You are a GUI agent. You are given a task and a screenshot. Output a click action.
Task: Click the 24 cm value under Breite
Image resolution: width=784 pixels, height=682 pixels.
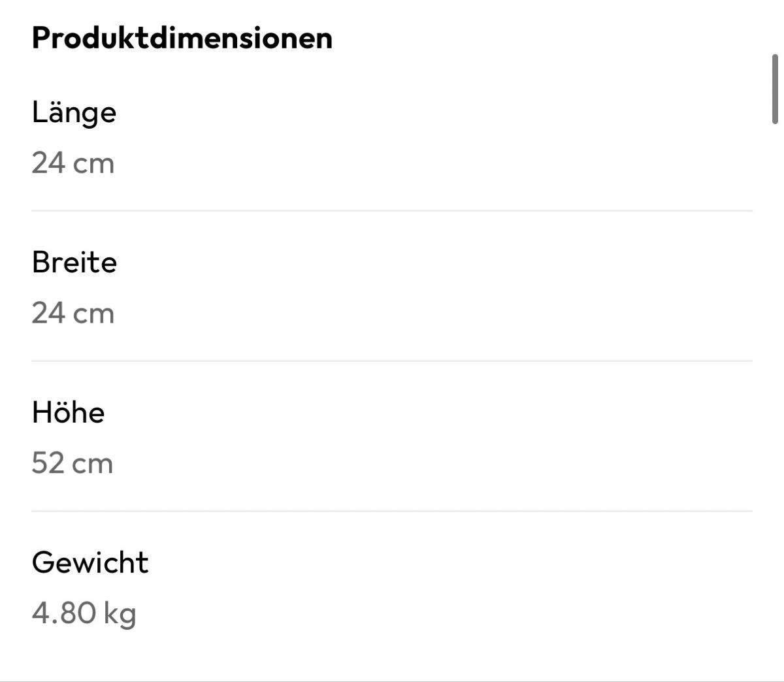point(73,313)
